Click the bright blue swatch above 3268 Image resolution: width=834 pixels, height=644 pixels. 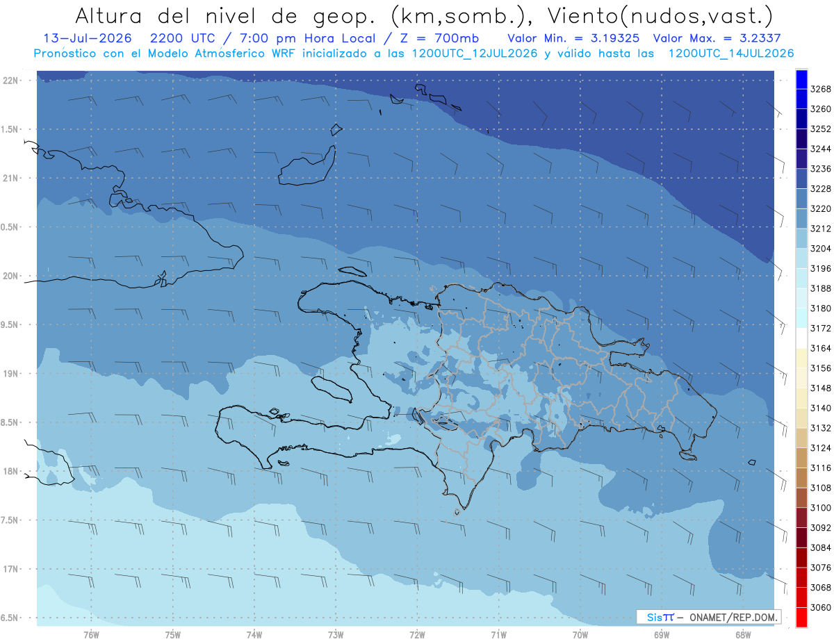coord(801,79)
